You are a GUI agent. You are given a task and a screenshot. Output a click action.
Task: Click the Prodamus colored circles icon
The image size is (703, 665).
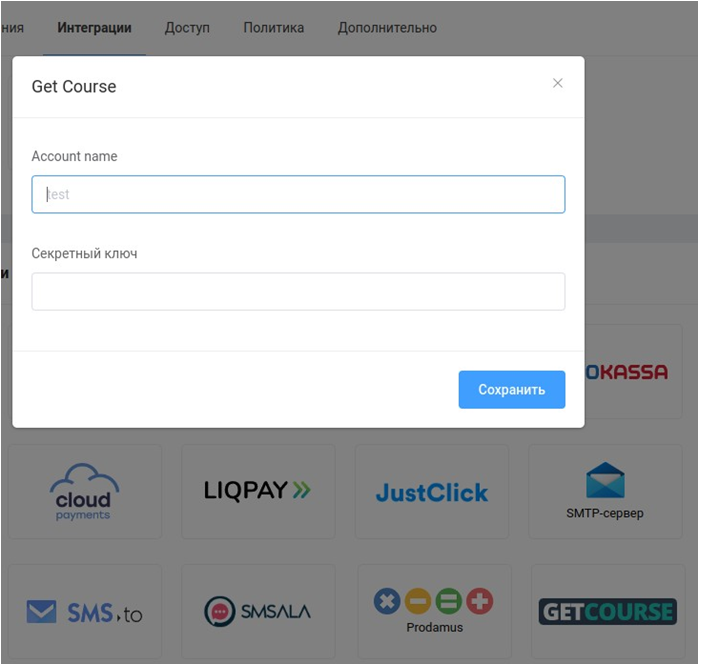point(433,601)
